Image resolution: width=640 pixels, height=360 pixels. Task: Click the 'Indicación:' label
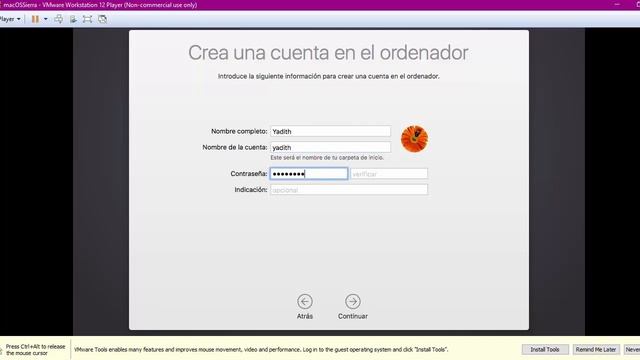(251, 190)
